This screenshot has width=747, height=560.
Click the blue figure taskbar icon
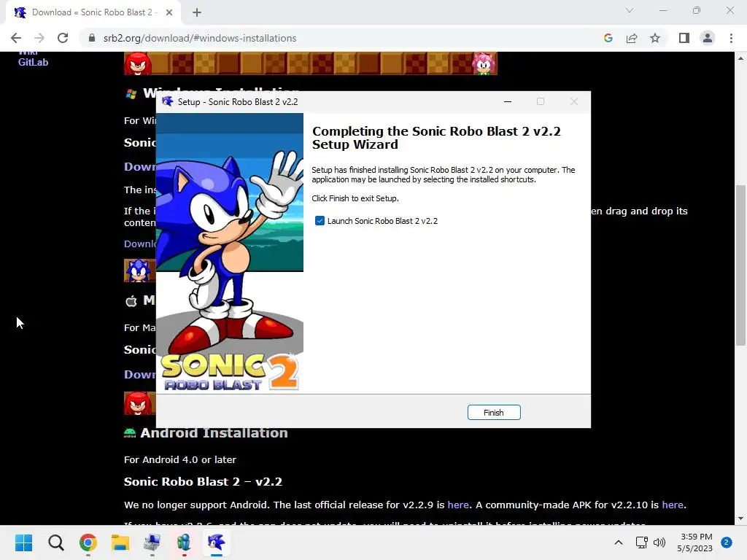[184, 542]
